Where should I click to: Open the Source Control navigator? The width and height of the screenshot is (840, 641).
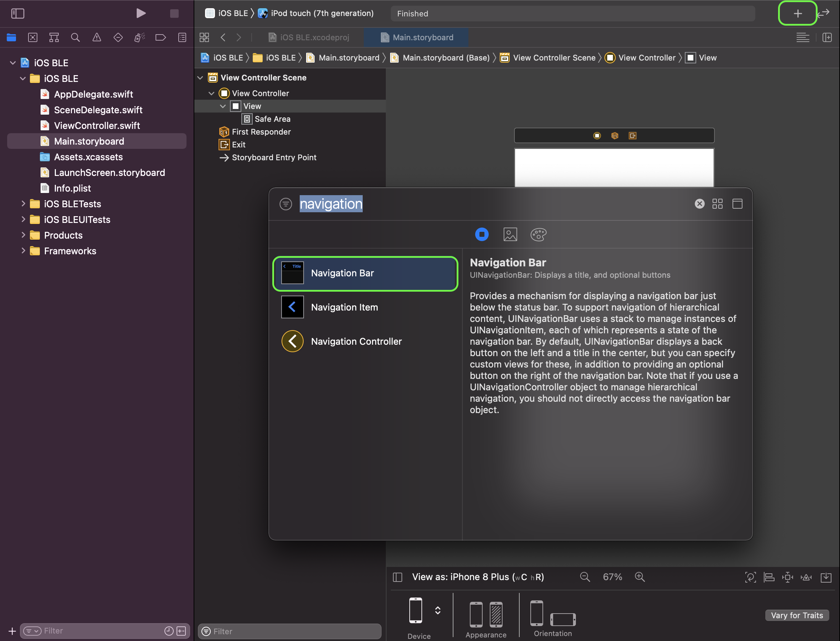click(33, 37)
